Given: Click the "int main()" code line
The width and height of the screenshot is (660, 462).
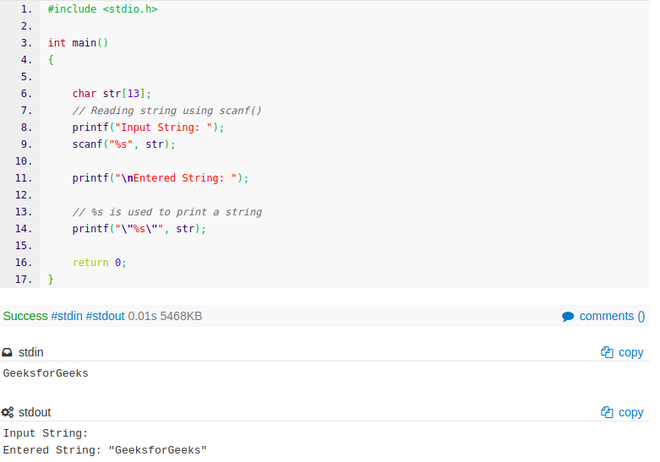Looking at the screenshot, I should tap(77, 43).
